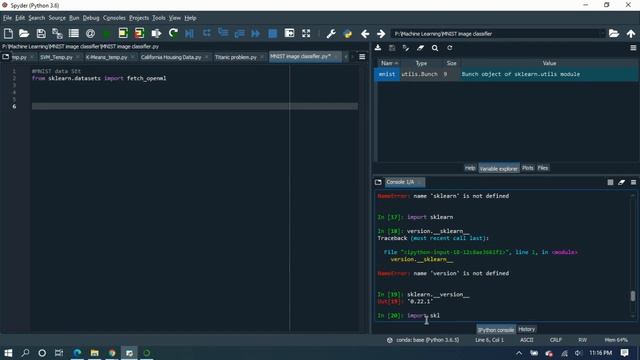Screen dimensions: 640x360
Task: Open the File menu
Action: (7, 18)
